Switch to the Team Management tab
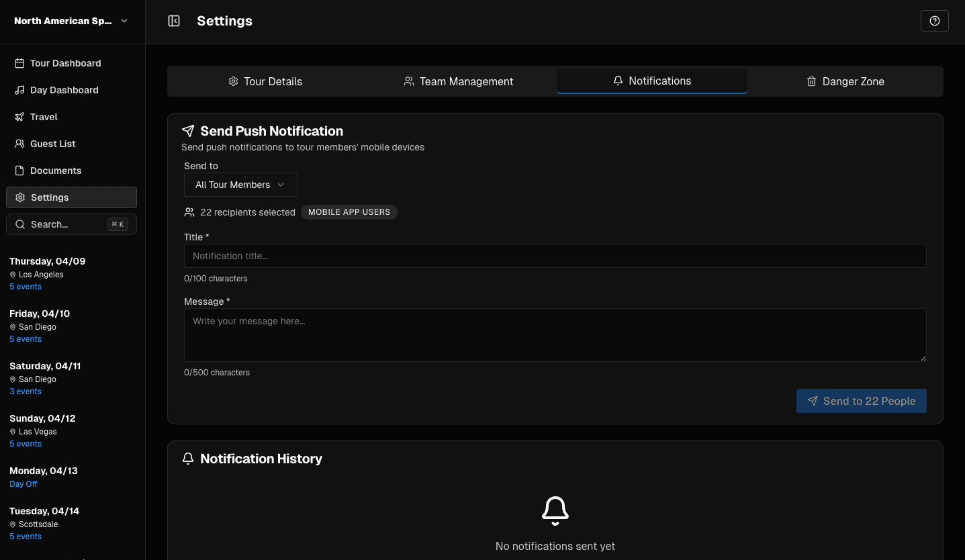This screenshot has width=965, height=560. 458,81
